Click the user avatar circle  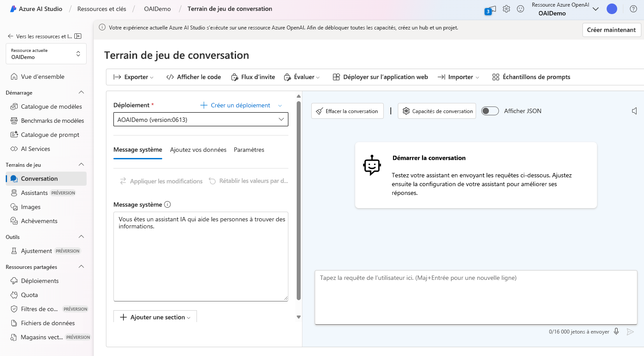(x=611, y=9)
